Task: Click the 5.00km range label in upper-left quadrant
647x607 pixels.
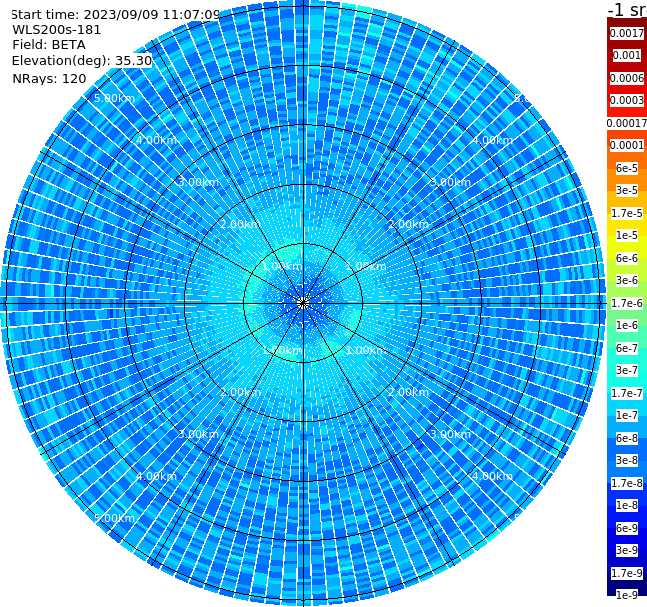Action: click(114, 98)
